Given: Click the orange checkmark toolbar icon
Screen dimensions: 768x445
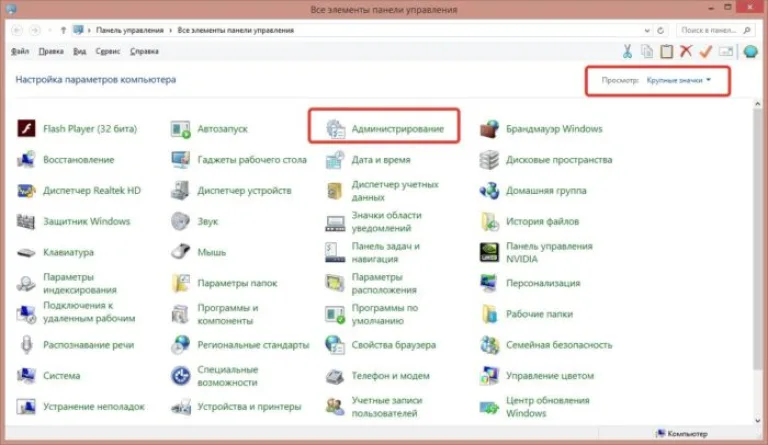Looking at the screenshot, I should click(706, 51).
